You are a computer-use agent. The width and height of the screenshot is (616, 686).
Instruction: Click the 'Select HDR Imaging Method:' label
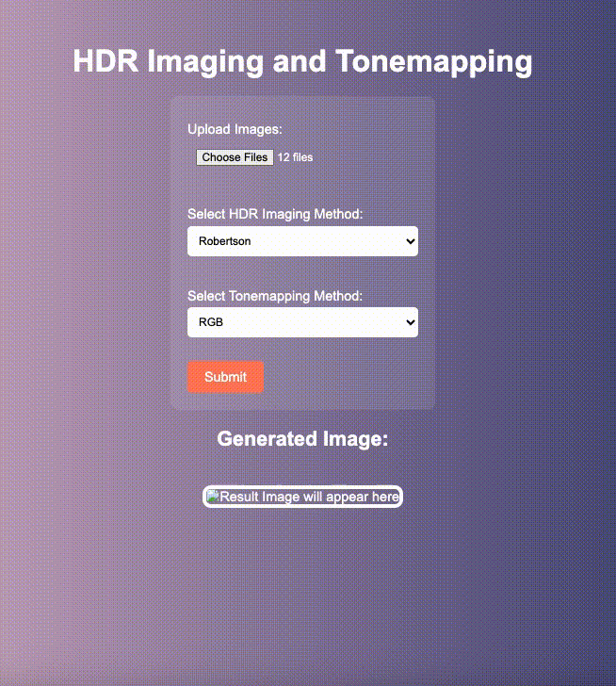[275, 214]
